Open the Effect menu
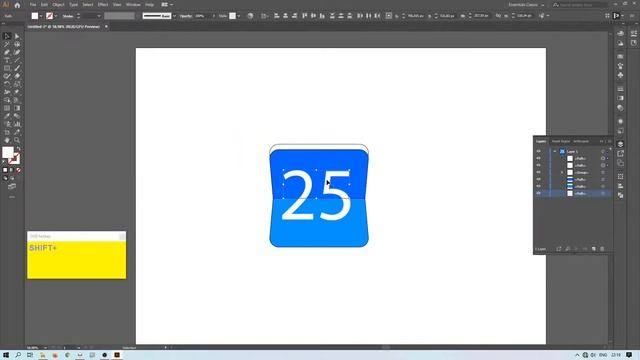The height and width of the screenshot is (360, 640). click(103, 5)
